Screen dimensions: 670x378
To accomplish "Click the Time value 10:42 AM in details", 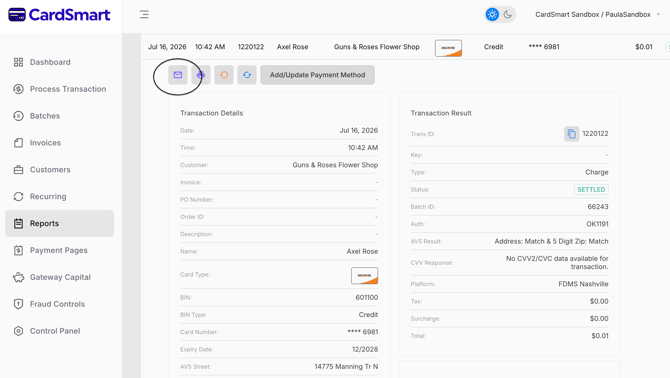I will tap(363, 148).
